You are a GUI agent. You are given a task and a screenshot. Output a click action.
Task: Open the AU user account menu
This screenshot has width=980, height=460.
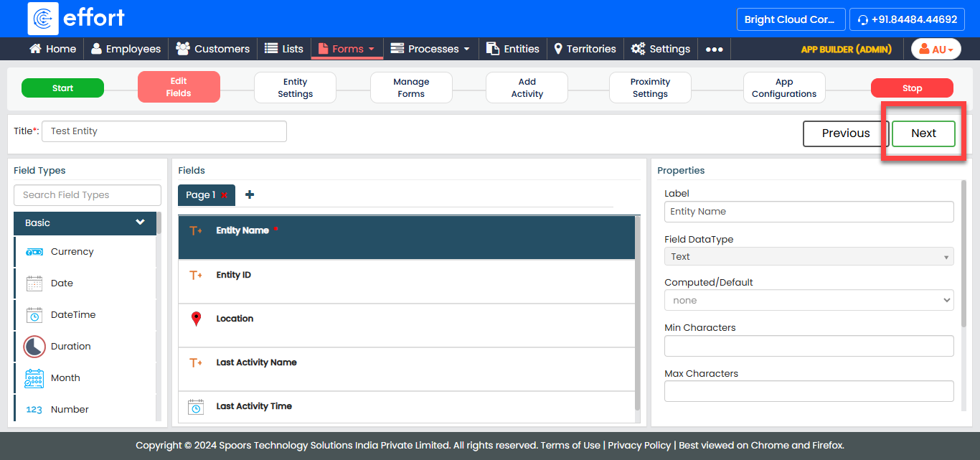click(x=936, y=49)
